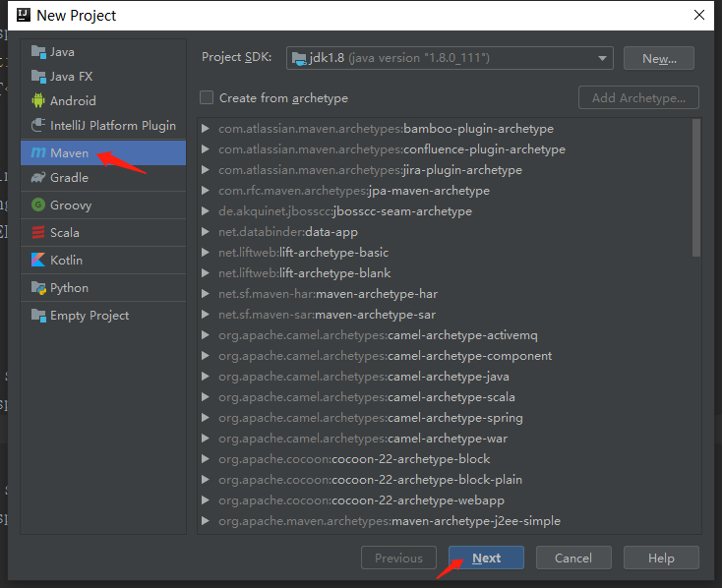Select camel-archetype-spring entry
This screenshot has height=588, width=722.
[x=371, y=418]
